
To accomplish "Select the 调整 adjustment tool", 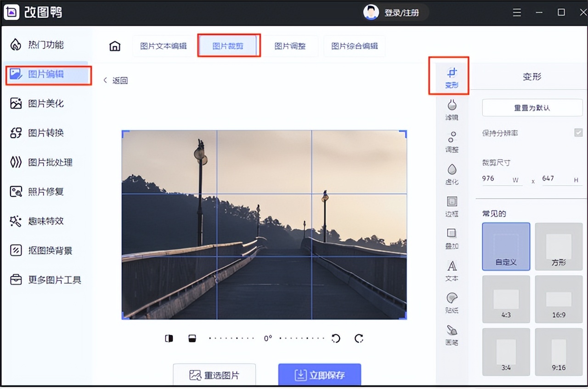I will tap(452, 143).
